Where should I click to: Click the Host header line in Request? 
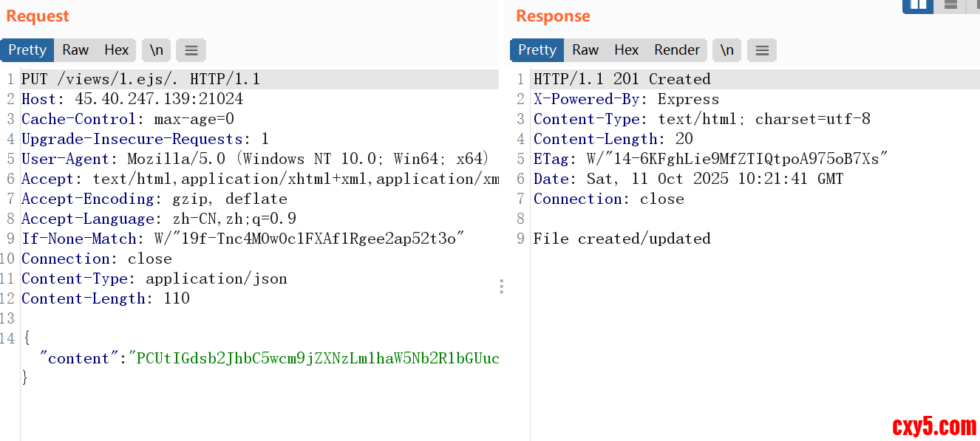click(132, 99)
